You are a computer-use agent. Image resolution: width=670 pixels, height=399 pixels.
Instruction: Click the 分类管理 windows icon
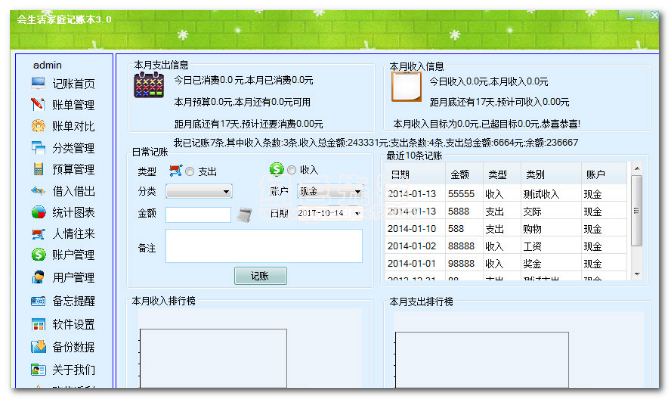click(x=38, y=148)
